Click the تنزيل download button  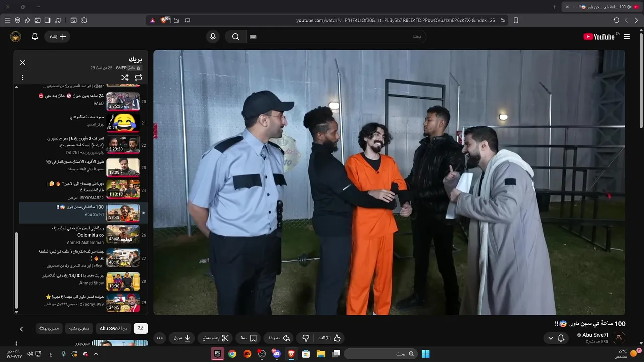(x=182, y=338)
